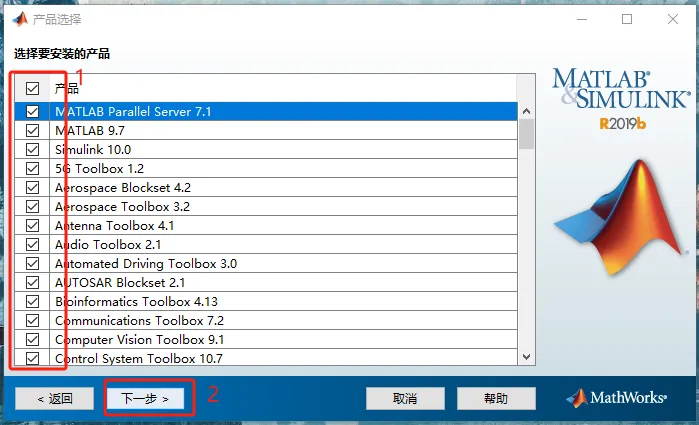Select the Antenna Toolbox 4.1 row text
This screenshot has width=699, height=425.
[114, 226]
